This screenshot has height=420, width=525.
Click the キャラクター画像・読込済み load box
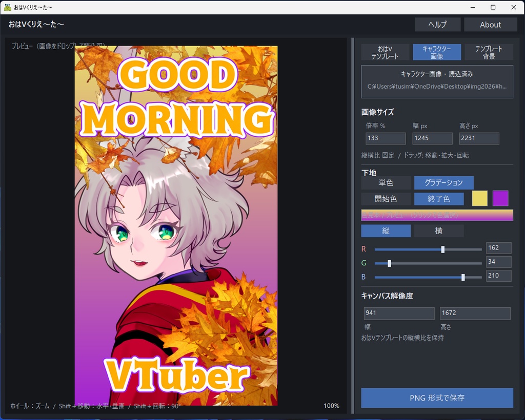tap(437, 81)
